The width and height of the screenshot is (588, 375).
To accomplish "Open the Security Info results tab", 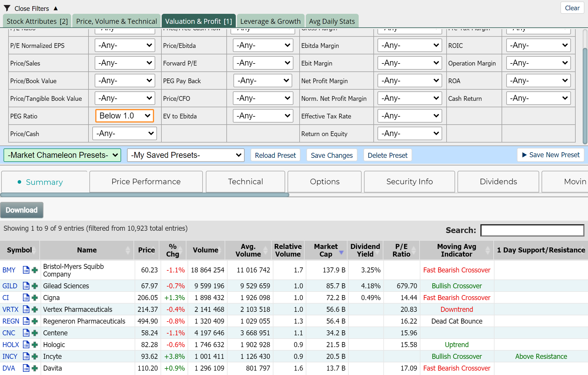I will click(x=410, y=182).
